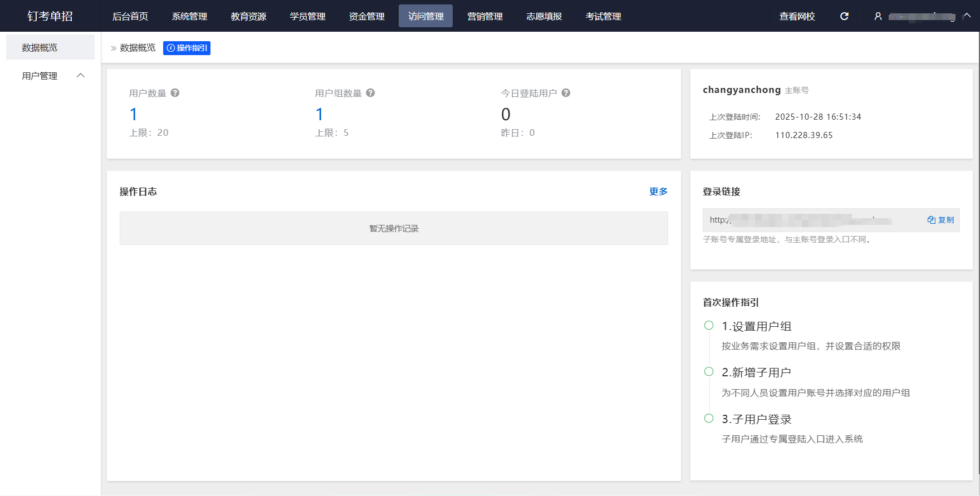The image size is (980, 496).
Task: Go to 学员管理 menu
Action: [x=307, y=16]
